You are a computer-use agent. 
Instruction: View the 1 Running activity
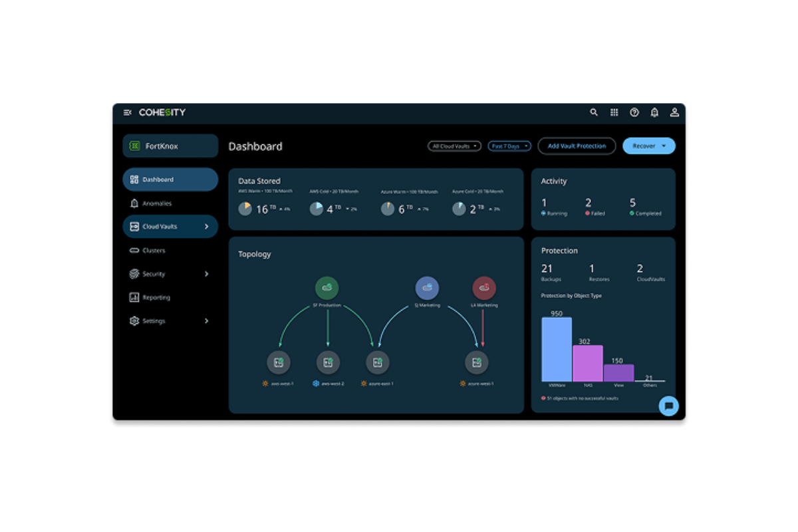[x=554, y=207]
